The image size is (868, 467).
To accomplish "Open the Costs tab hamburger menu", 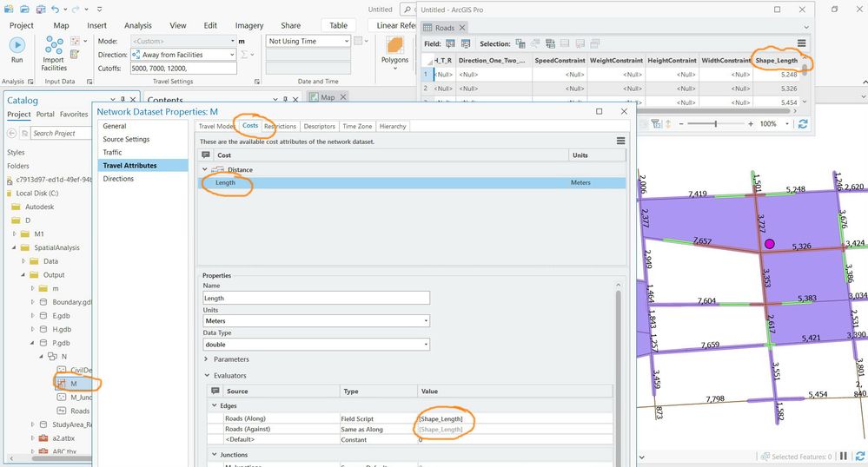I will [x=620, y=141].
